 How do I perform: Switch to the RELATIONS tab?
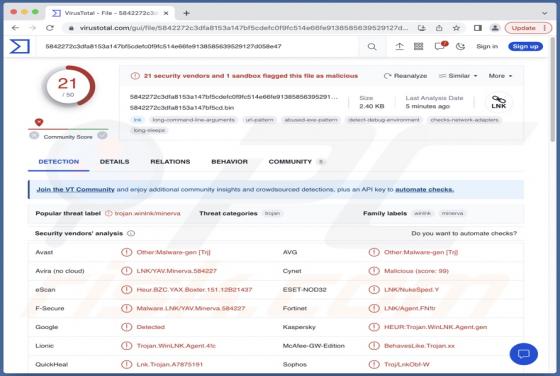170,162
